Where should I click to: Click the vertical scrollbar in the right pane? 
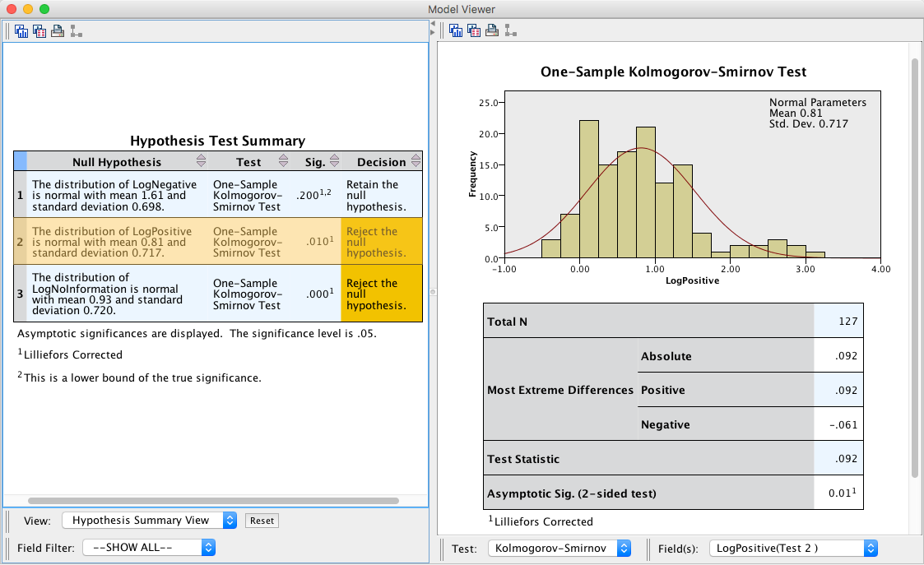(915, 267)
